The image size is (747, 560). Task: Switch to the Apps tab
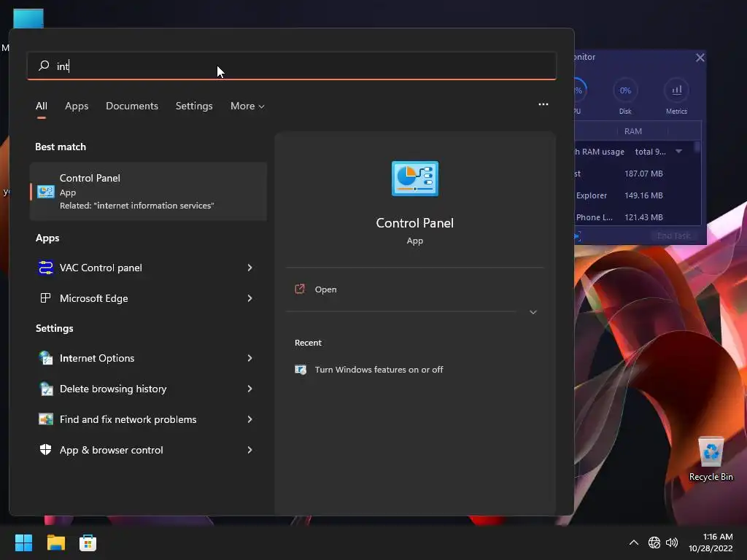pos(77,106)
